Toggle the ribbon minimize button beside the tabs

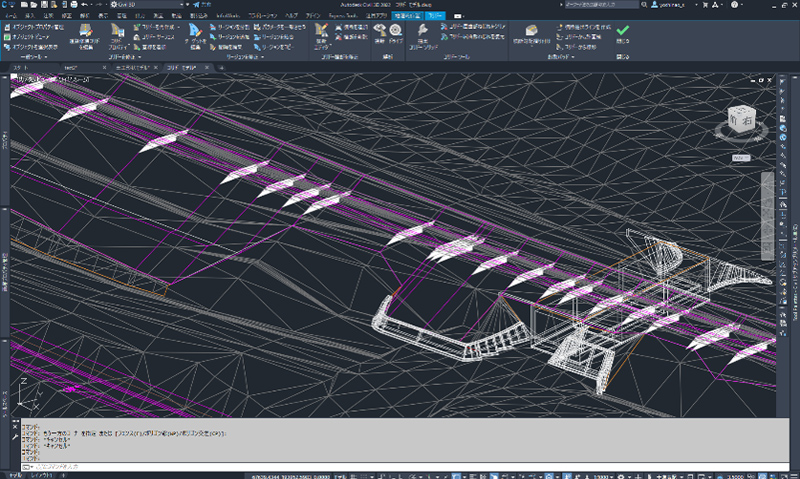pos(458,16)
